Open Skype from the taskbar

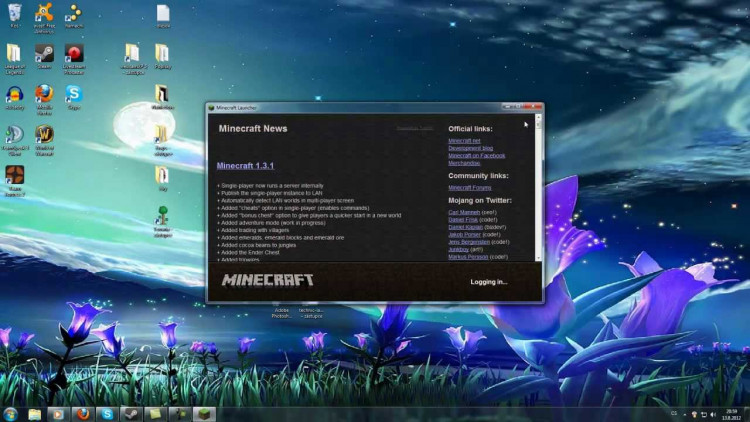107,414
